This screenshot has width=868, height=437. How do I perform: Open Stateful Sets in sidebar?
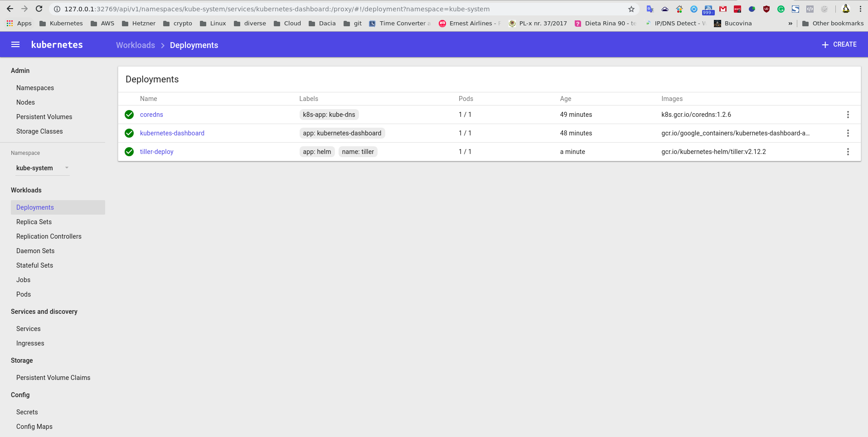[34, 265]
